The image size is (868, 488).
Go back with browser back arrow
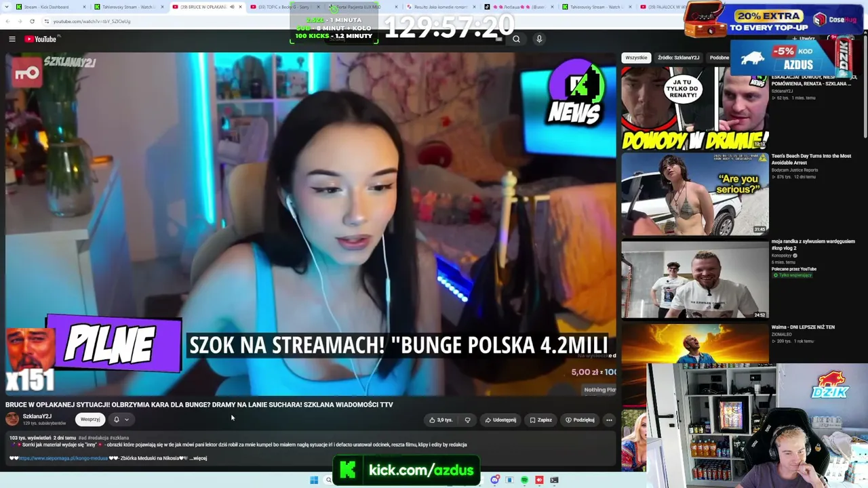pyautogui.click(x=8, y=21)
